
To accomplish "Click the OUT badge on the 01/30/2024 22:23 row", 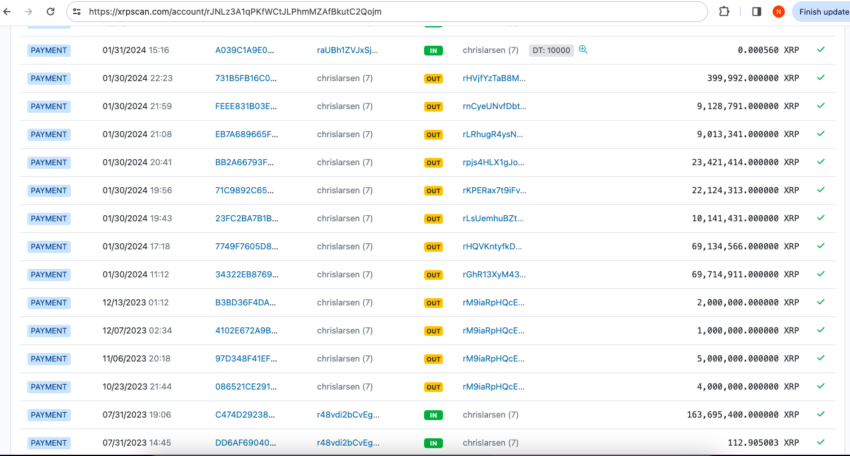I will (x=433, y=78).
